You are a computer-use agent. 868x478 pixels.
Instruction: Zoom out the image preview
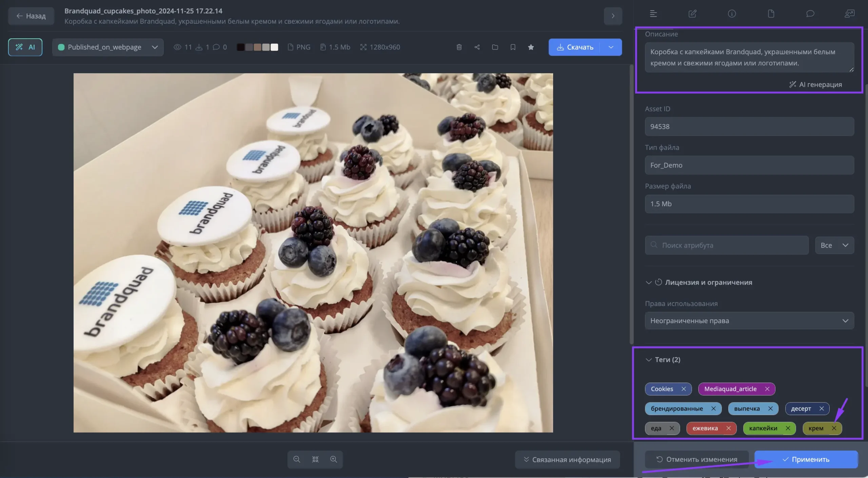[x=297, y=459]
